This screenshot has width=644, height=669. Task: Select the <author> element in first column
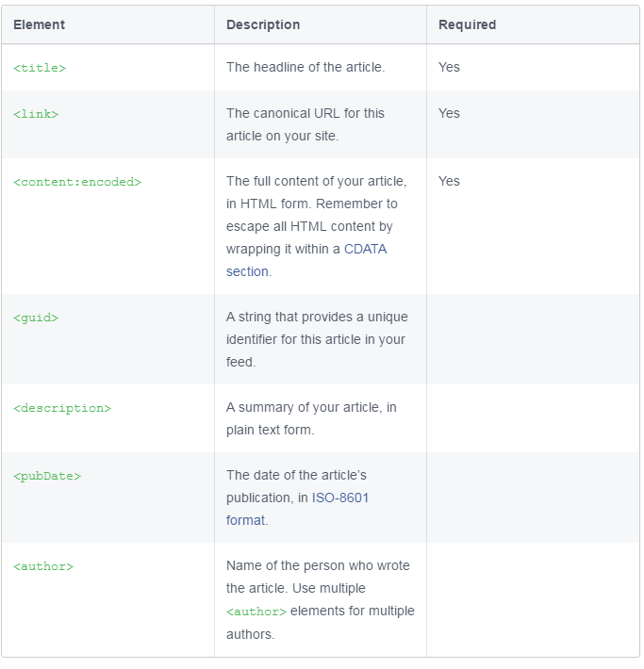pyautogui.click(x=43, y=566)
